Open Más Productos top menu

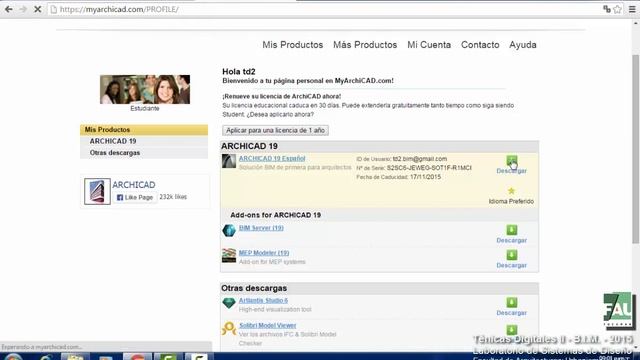click(365, 45)
